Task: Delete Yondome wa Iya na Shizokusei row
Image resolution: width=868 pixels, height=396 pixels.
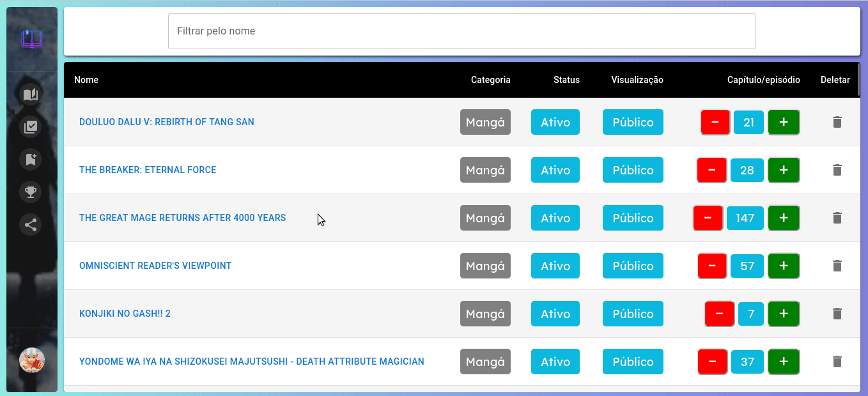Action: point(837,362)
